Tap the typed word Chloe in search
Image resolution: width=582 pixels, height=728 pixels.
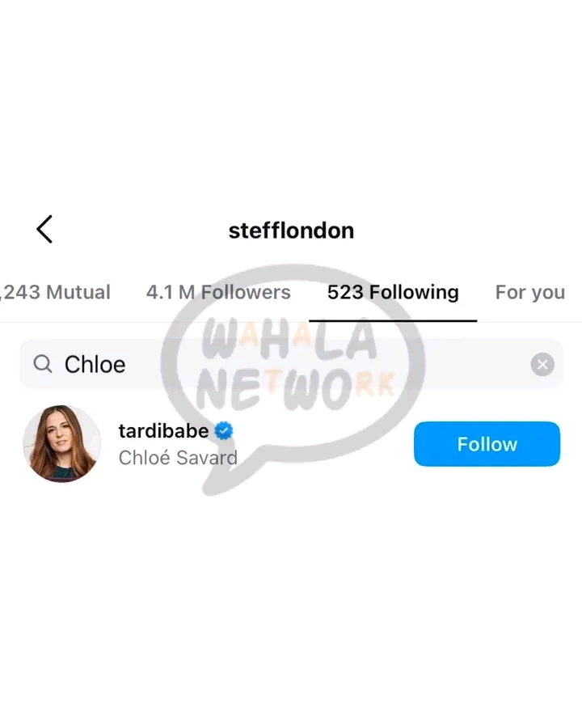pyautogui.click(x=95, y=365)
